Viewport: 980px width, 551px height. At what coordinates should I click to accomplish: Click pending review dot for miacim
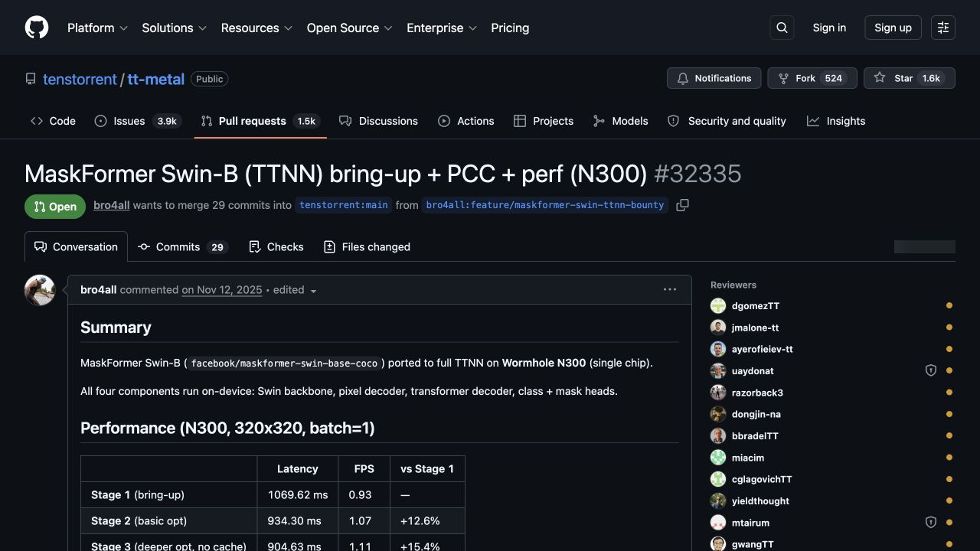[949, 458]
